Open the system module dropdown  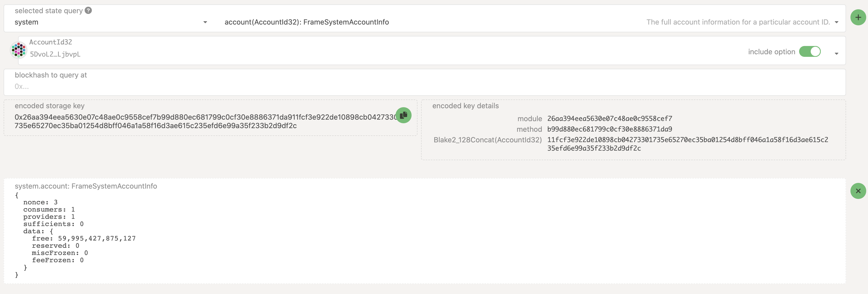pos(111,22)
